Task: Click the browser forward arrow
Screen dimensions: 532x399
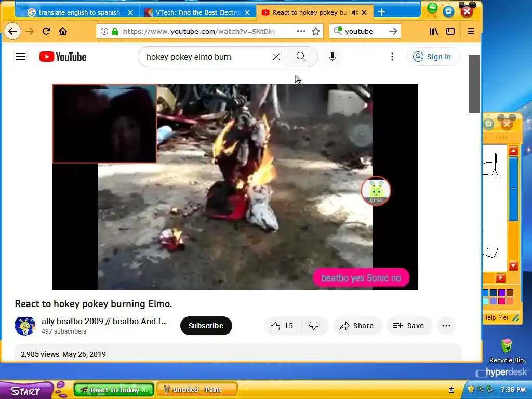Action: (x=30, y=32)
